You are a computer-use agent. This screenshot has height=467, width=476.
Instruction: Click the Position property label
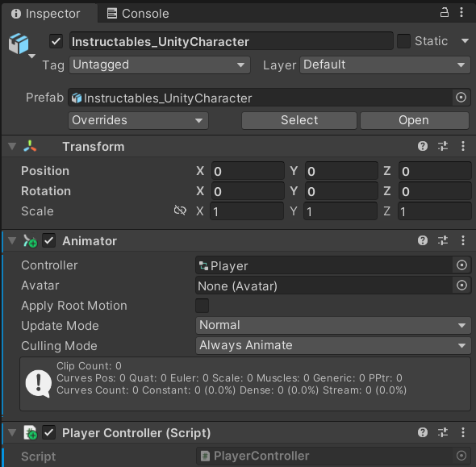pyautogui.click(x=45, y=171)
